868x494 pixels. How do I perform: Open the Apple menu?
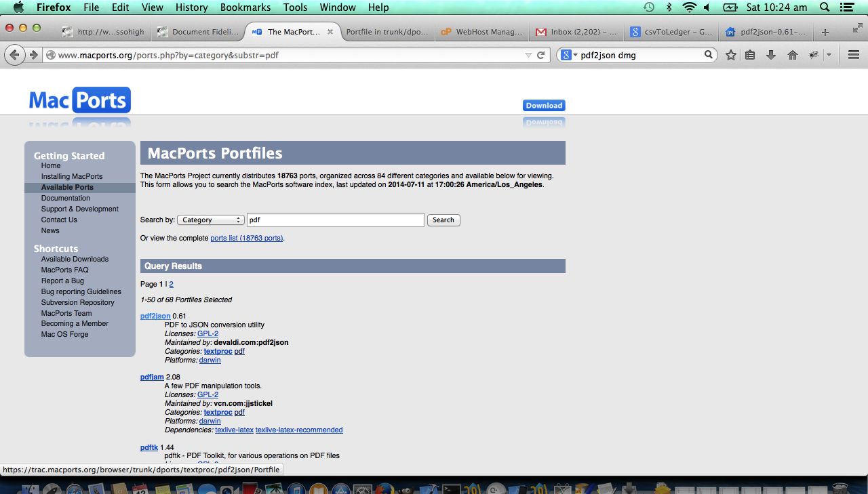tap(18, 7)
